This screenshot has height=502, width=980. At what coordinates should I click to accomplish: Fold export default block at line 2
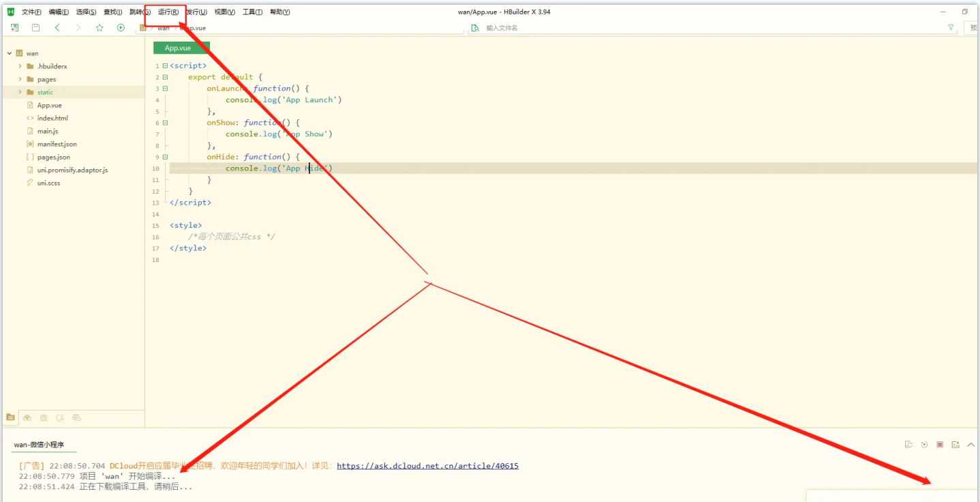coord(165,77)
